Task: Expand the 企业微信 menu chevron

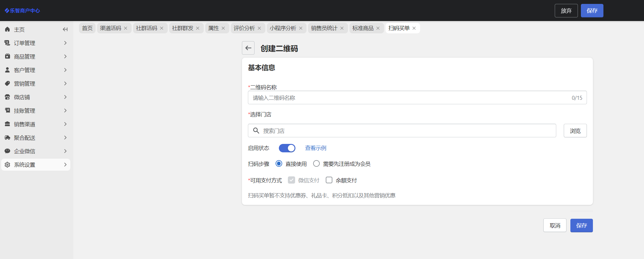Action: (65, 151)
